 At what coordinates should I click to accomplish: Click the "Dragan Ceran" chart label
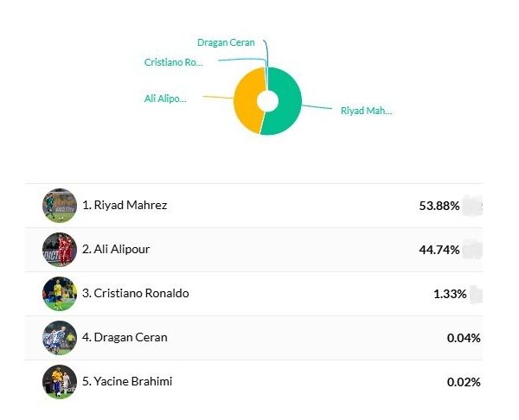pyautogui.click(x=226, y=42)
